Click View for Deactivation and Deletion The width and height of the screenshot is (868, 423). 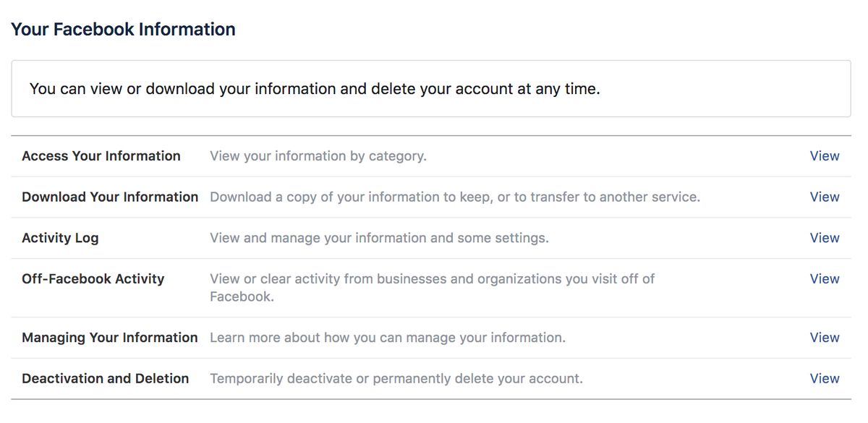(x=825, y=378)
